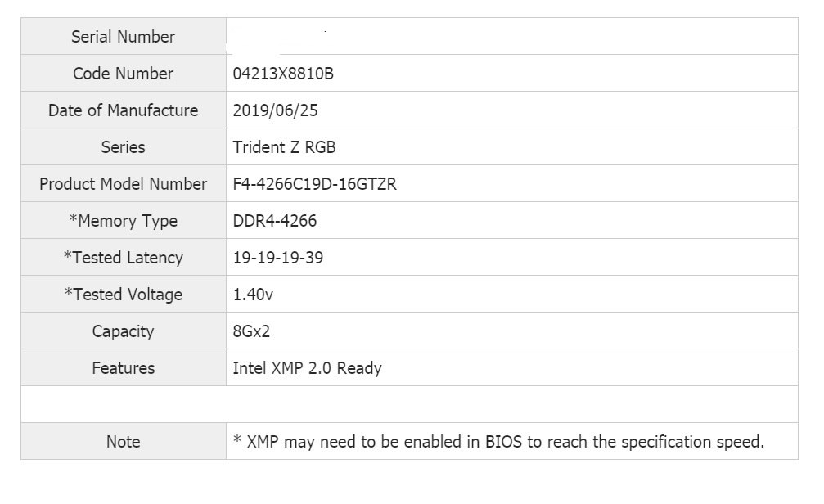Click the Features label
The image size is (824, 504).
click(x=123, y=368)
